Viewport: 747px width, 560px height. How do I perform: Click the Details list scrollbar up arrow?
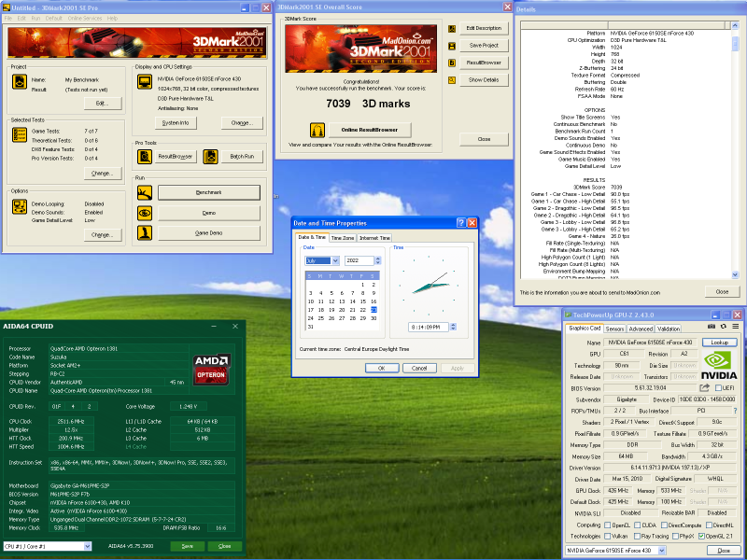[735, 25]
